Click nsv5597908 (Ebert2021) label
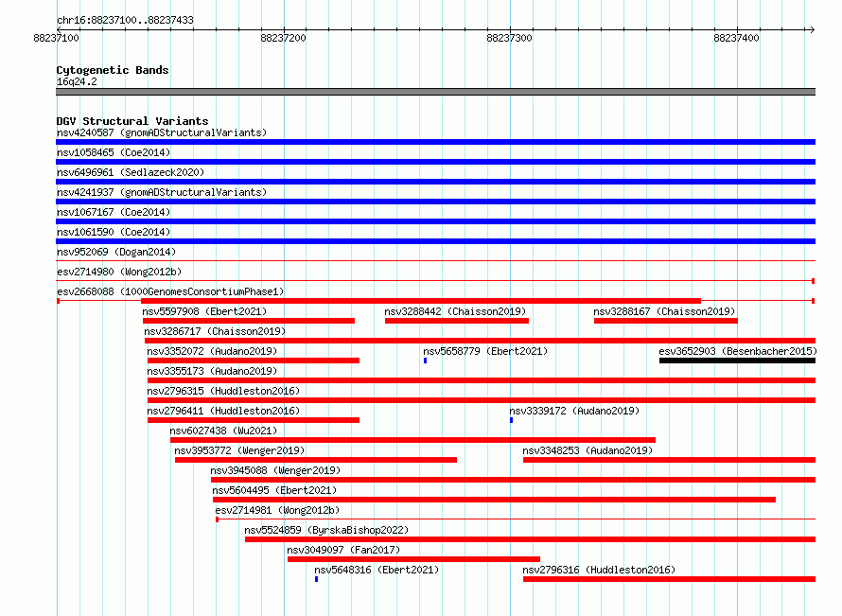Screen dimensions: 842x616 (204, 311)
